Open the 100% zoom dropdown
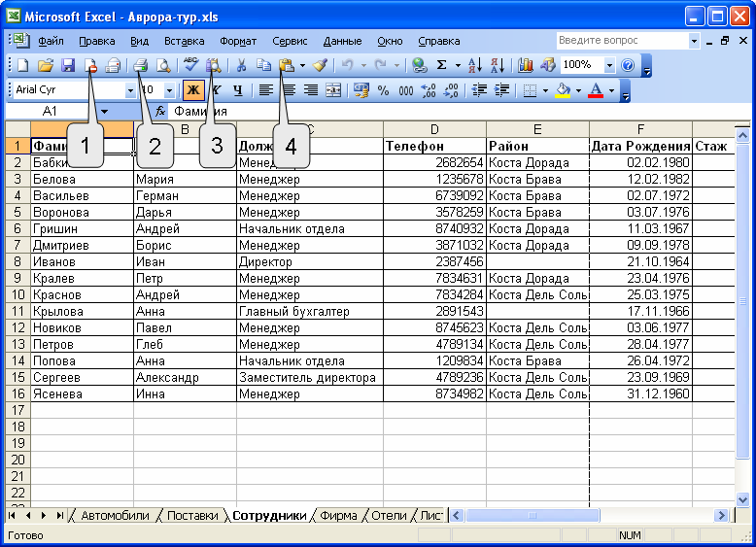The image size is (756, 547). coord(609,65)
